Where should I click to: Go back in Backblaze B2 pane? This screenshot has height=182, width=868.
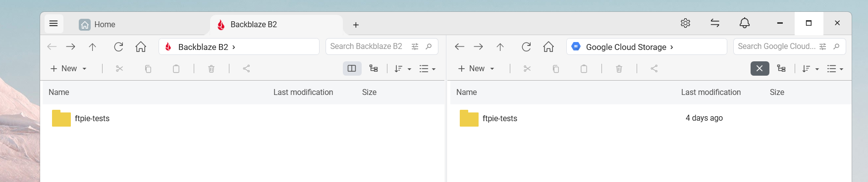click(x=52, y=46)
